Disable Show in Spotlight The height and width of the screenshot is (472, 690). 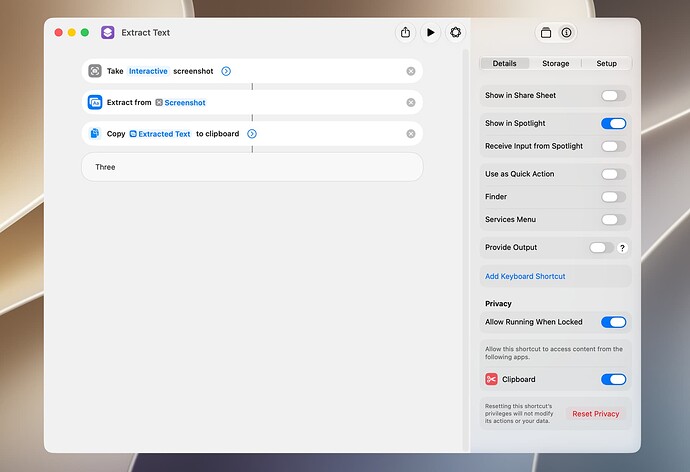pyautogui.click(x=613, y=124)
